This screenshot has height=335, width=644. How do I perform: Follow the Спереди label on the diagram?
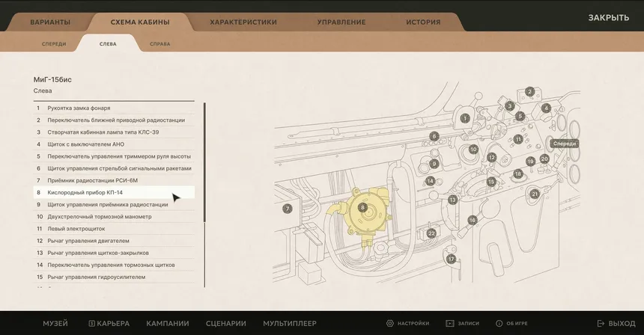(564, 143)
